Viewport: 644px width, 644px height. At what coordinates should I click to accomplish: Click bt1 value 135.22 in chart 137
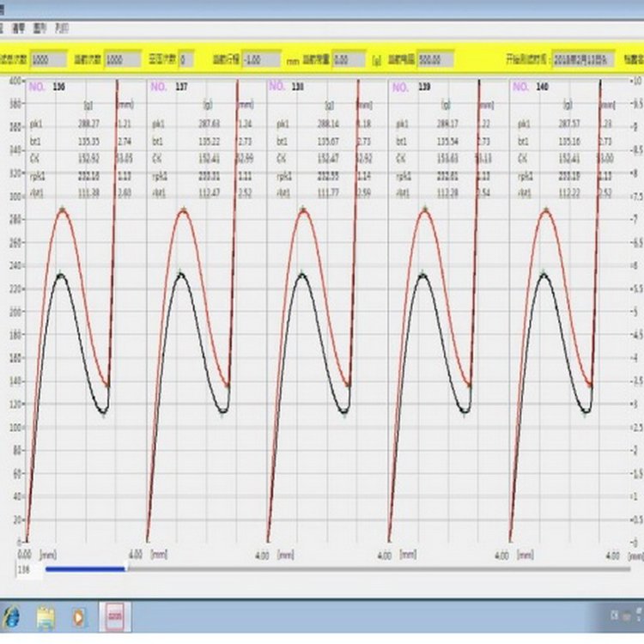click(210, 142)
